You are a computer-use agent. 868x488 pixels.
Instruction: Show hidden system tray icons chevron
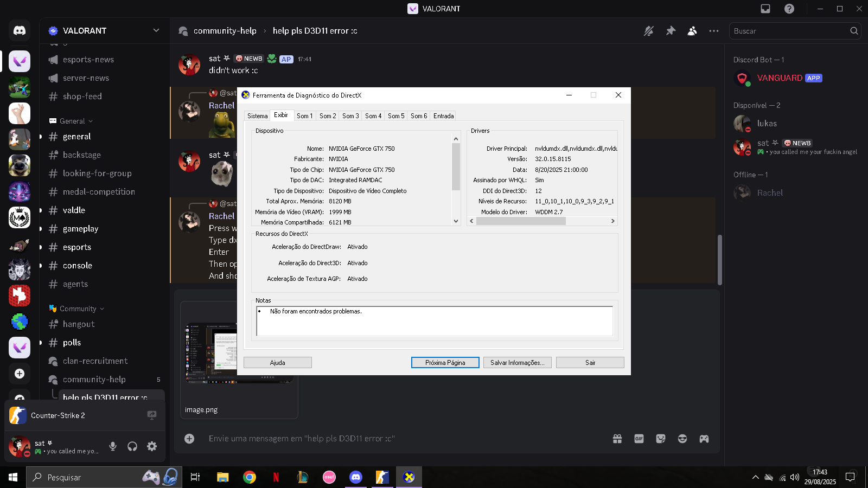755,477
